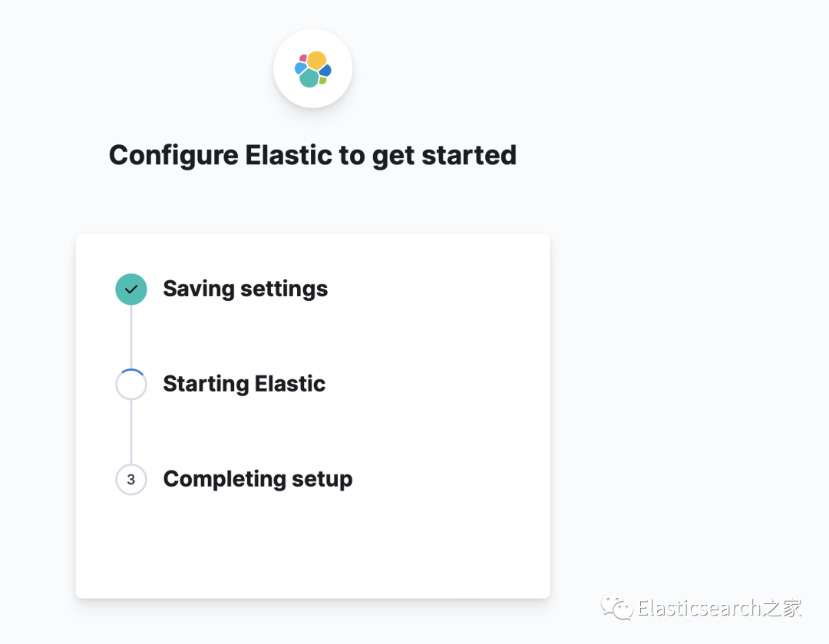Click the green checkmark beside Saving settings
Screen dimensions: 829x644
tap(131, 289)
